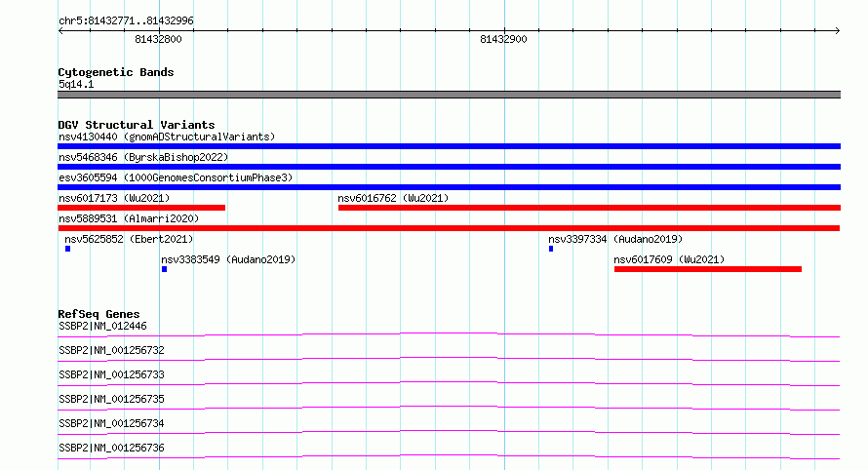
Task: Click the left arrowhead of the coordinate ruler
Action: point(60,31)
